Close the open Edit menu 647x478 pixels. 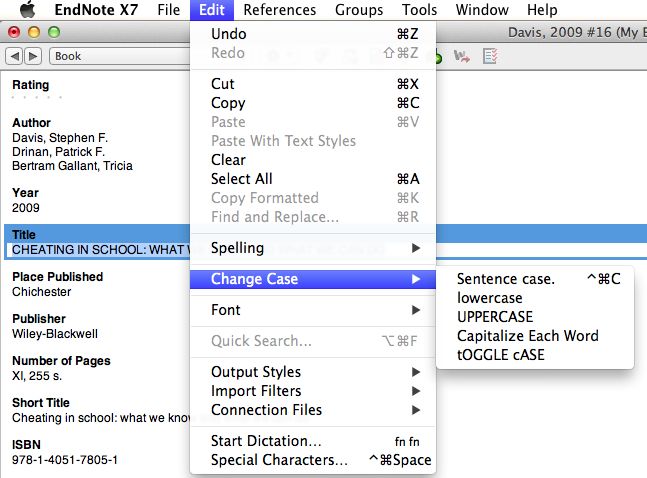coord(212,9)
